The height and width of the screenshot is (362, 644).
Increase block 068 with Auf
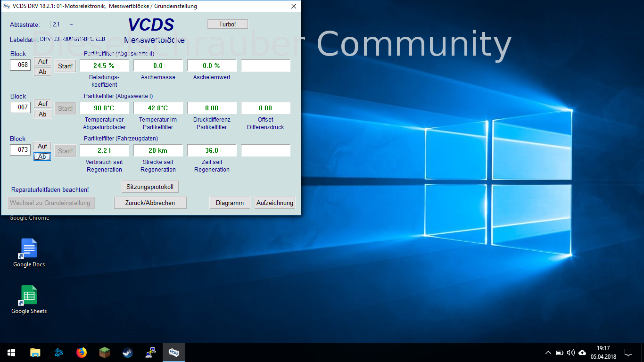pos(42,61)
